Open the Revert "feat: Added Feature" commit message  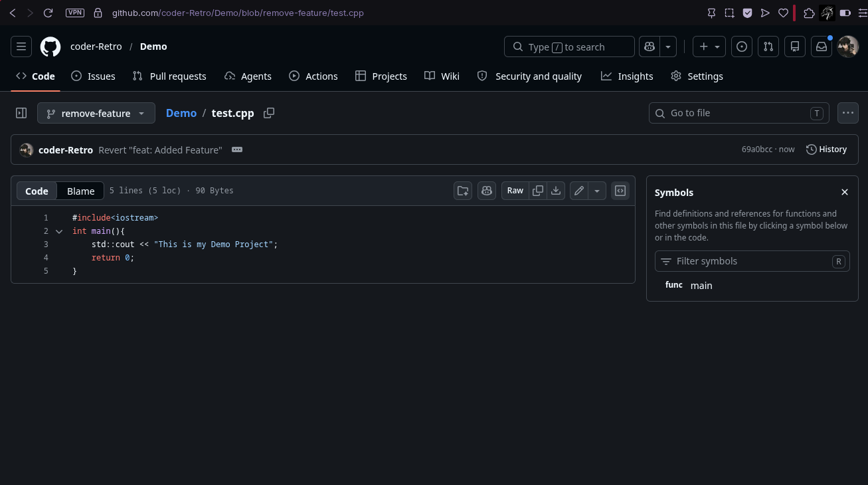point(160,150)
